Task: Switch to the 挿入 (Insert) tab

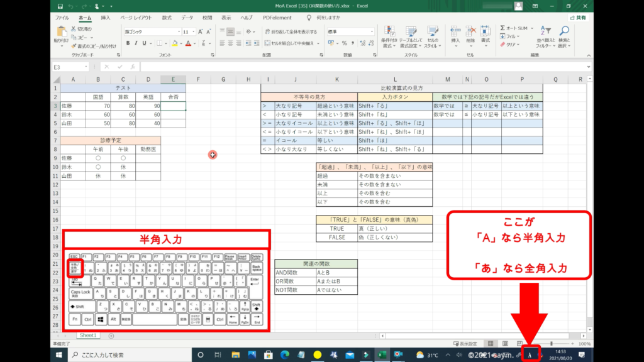Action: [x=106, y=18]
